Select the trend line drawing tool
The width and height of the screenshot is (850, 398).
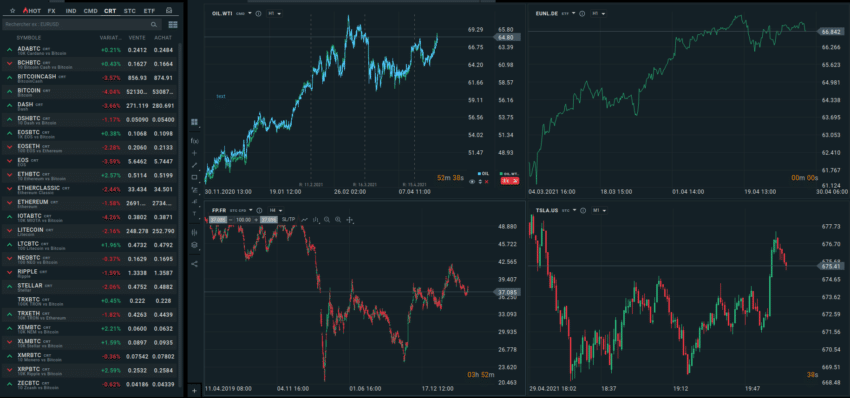[195, 165]
